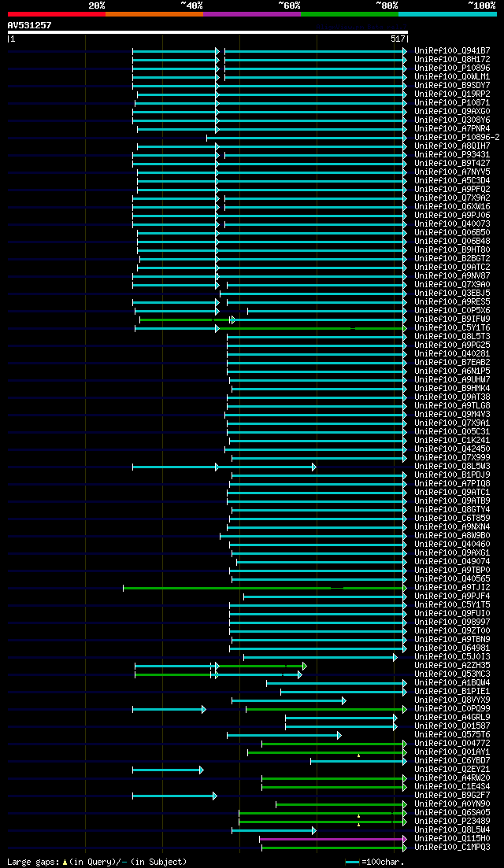Open hit UniRef100_P10896-2
Screen dimensions: 504x868
[x=457, y=137]
